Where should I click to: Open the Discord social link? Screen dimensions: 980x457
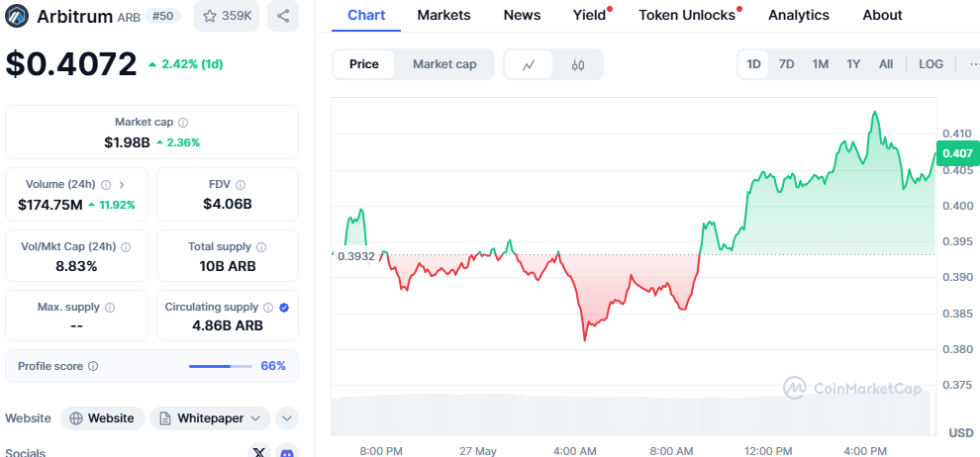(x=287, y=451)
